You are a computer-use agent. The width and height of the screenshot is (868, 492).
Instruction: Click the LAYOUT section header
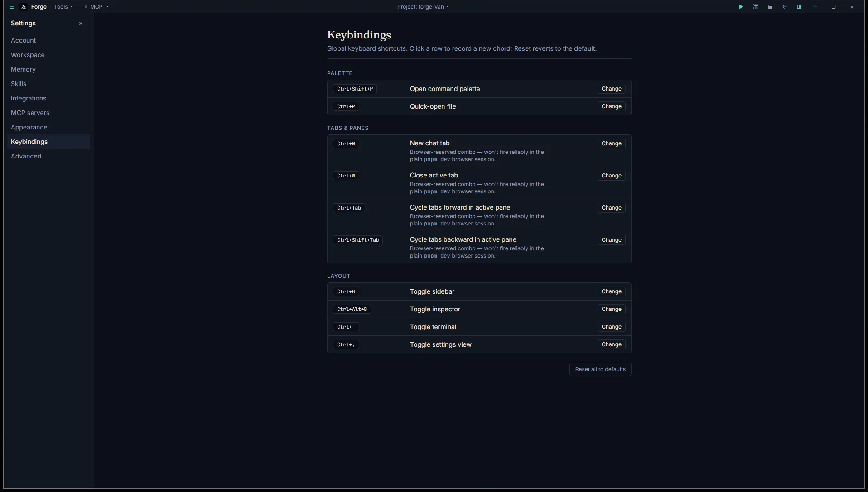coord(339,276)
